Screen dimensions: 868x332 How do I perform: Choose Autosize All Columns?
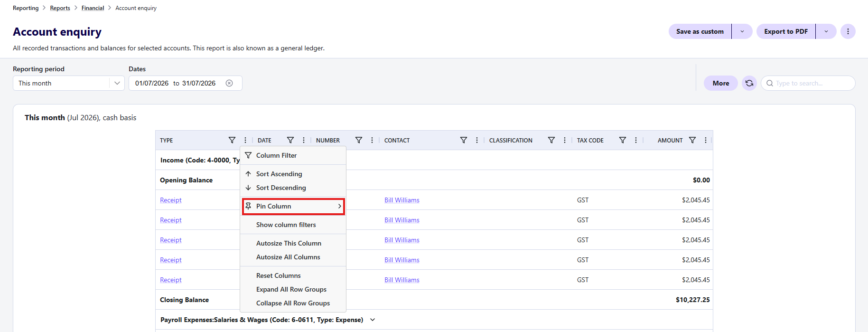293,257
